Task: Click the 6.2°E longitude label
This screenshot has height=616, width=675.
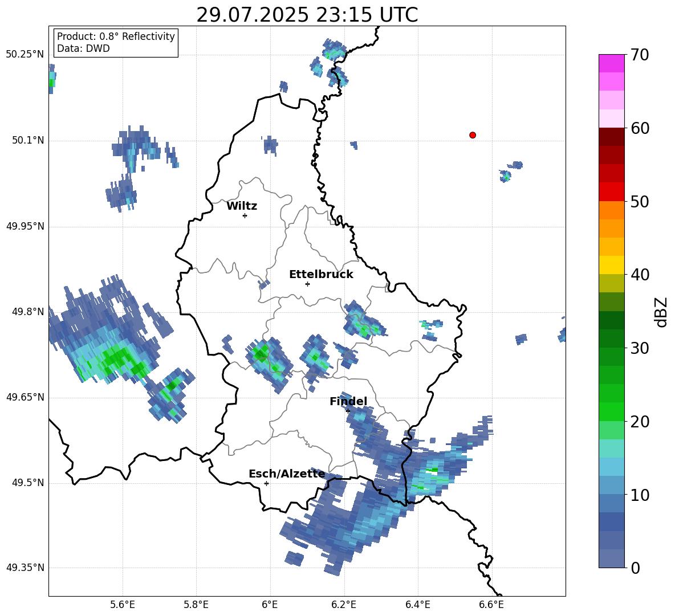Action: [344, 605]
